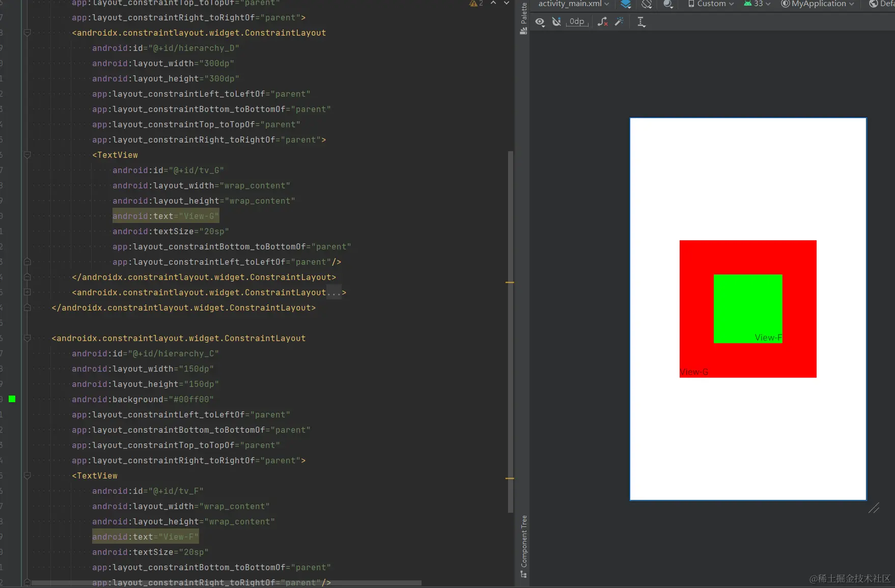Click the android:text="View-G" attribute line
Screen dimensions: 895x588
(x=165, y=216)
